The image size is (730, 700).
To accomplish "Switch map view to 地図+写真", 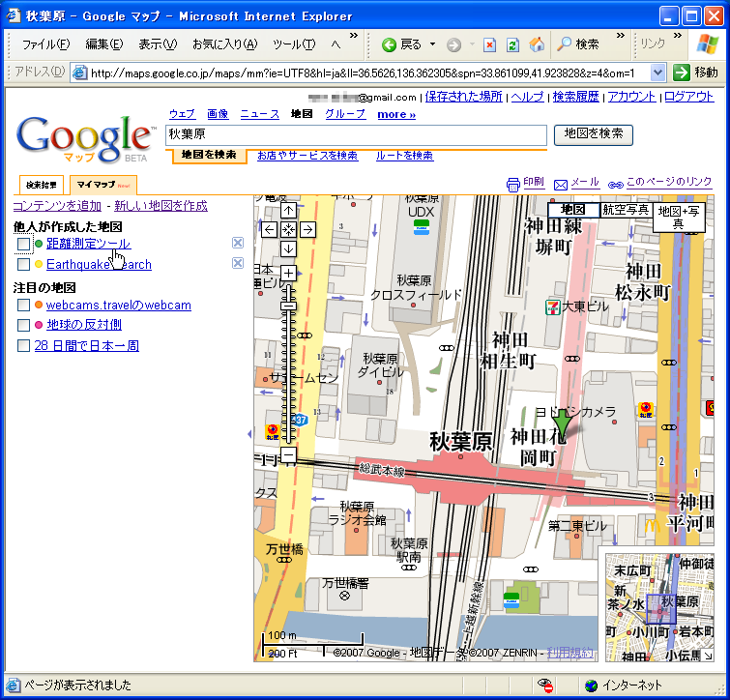I will (679, 218).
